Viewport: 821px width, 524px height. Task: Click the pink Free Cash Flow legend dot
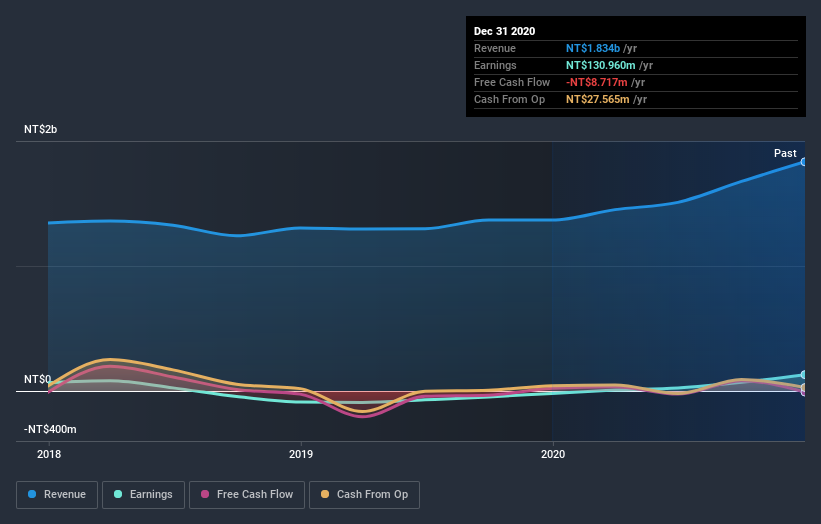205,494
